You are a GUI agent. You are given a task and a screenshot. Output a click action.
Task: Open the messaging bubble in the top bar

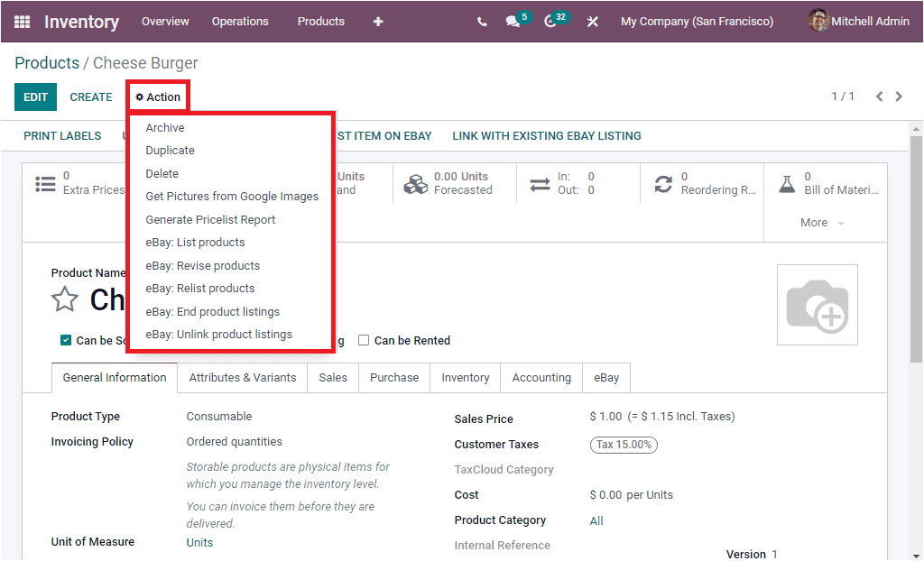point(513,21)
